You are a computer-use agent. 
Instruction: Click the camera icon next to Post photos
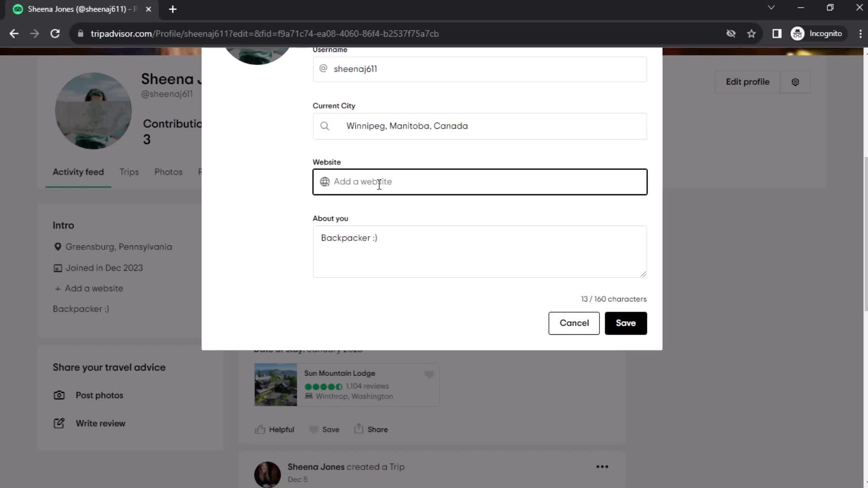(x=59, y=394)
